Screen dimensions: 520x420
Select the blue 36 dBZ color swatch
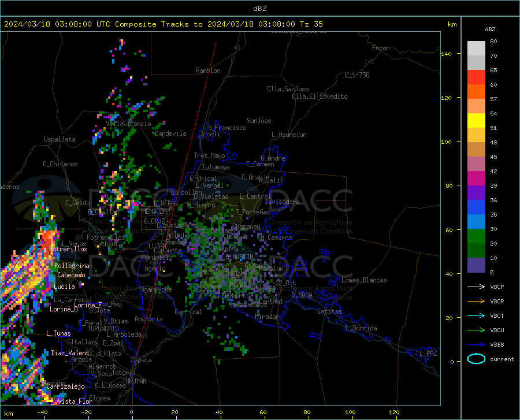point(476,207)
